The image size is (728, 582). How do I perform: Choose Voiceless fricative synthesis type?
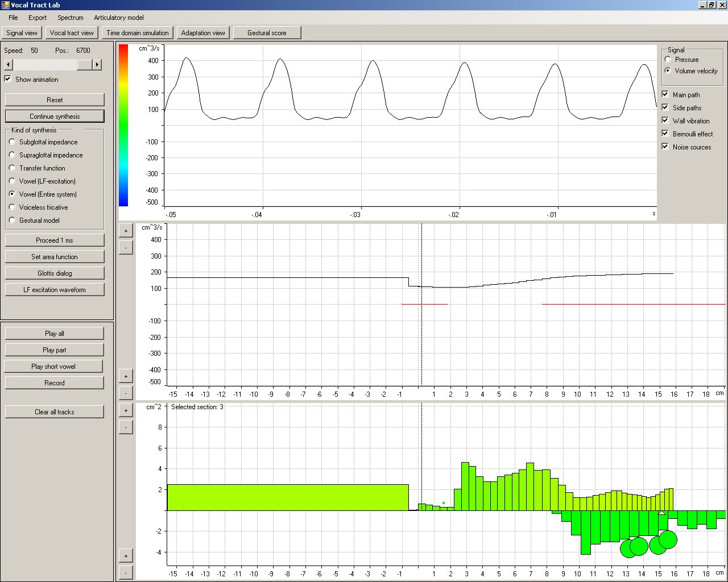click(12, 207)
